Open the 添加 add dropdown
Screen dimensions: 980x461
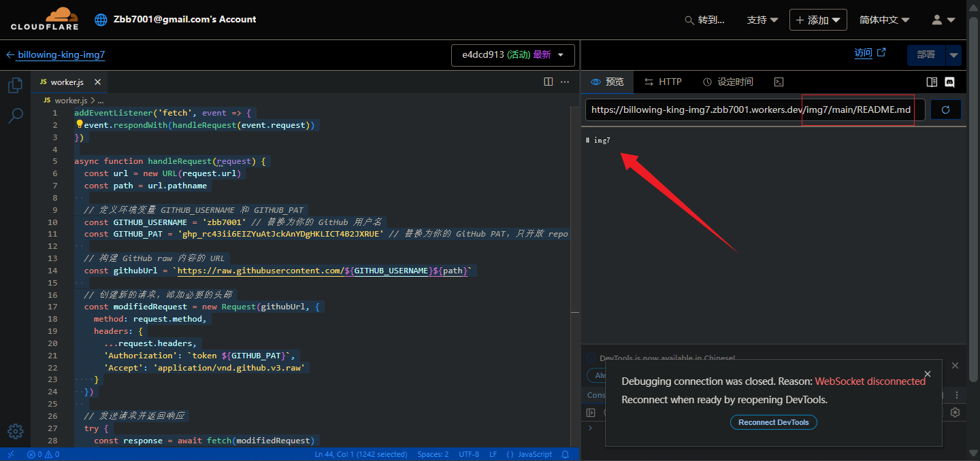(818, 20)
